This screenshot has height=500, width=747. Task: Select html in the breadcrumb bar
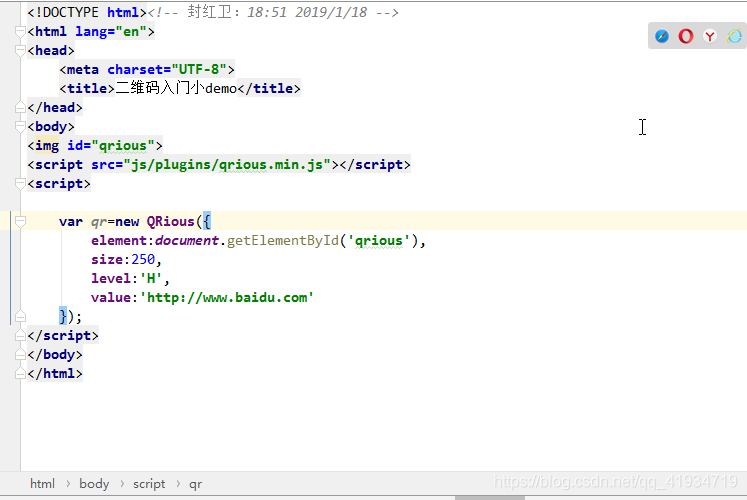[x=42, y=484]
